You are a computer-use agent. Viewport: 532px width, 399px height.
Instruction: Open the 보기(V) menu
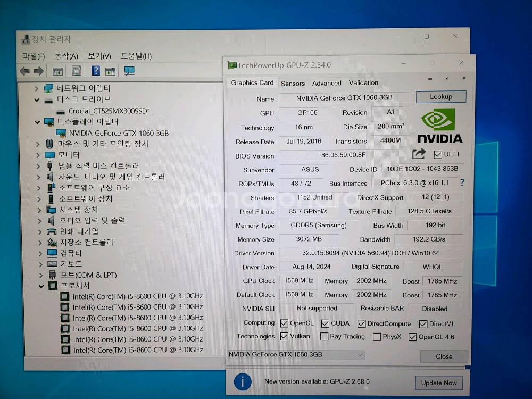(99, 56)
